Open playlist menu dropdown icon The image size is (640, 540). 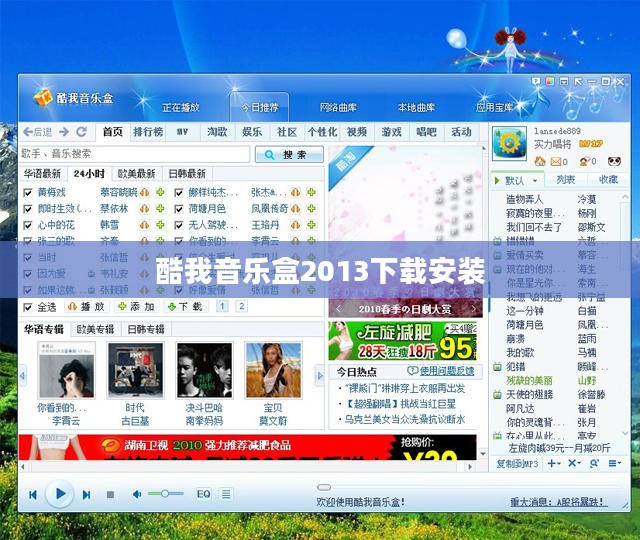(x=615, y=463)
